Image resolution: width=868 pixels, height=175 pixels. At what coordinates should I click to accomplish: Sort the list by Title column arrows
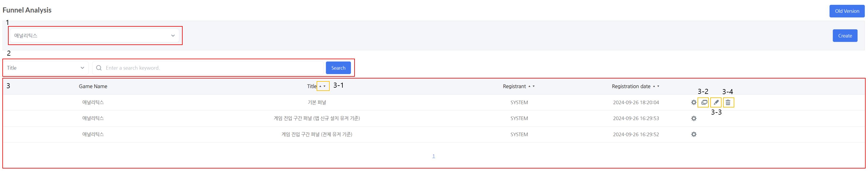(x=323, y=86)
